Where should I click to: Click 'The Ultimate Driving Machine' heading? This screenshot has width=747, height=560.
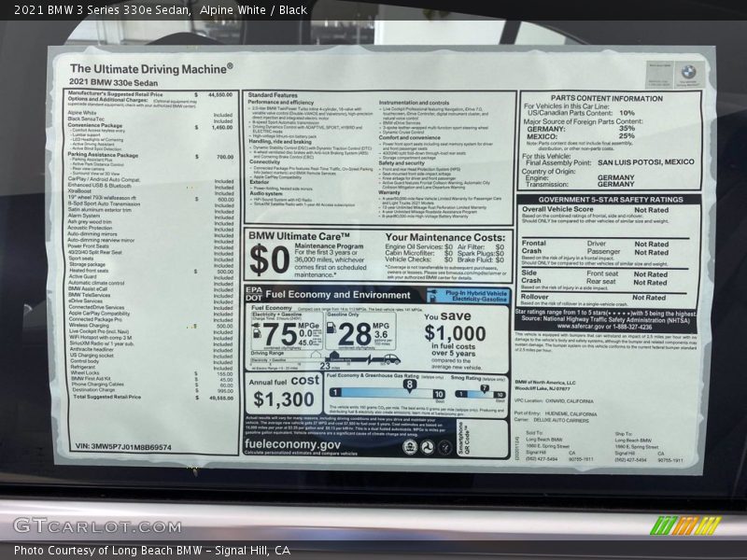pyautogui.click(x=151, y=69)
